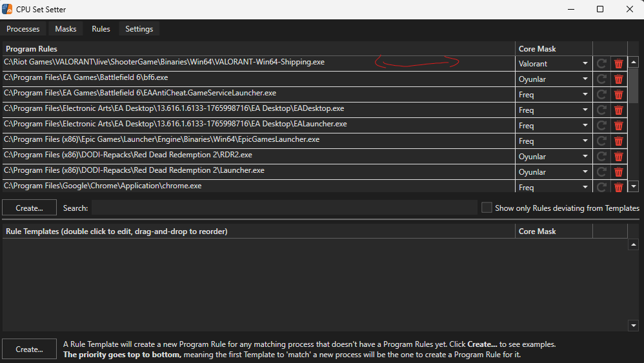
Task: Click program rules scrollbar down arrow
Action: [633, 186]
